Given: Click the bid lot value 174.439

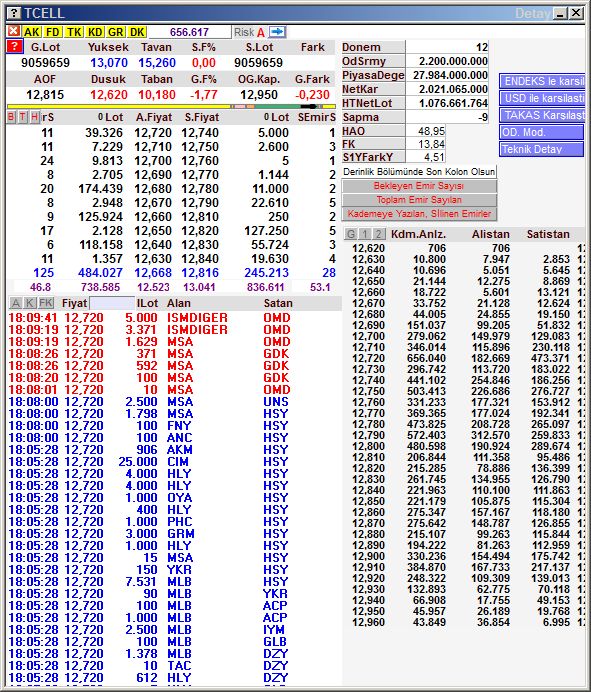Looking at the screenshot, I should [x=101, y=189].
